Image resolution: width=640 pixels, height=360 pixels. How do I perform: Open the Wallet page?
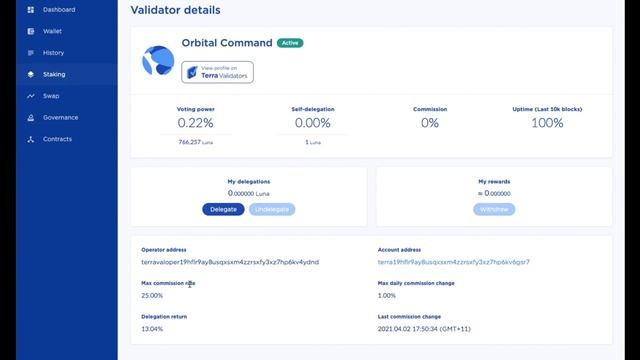52,31
